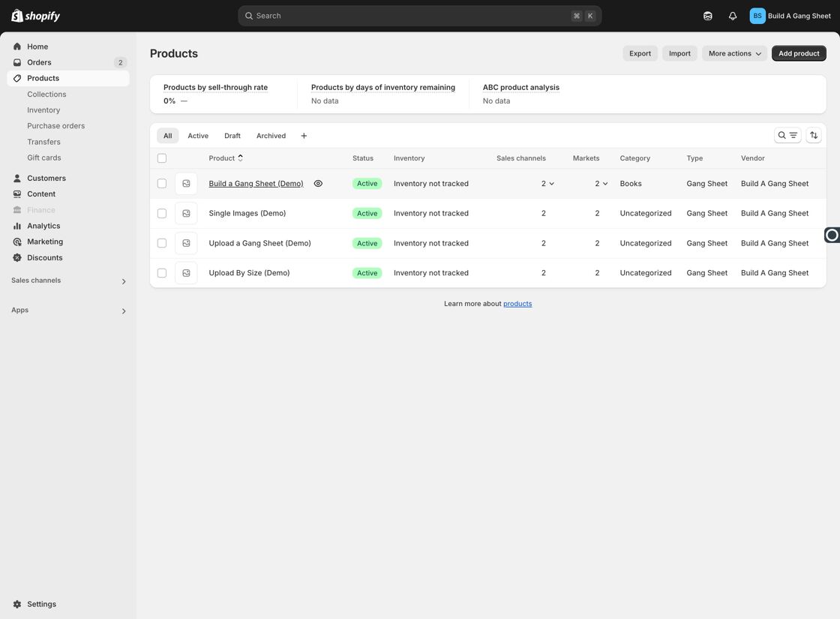
Task: Open Products by sell-through rate report
Action: tap(215, 87)
